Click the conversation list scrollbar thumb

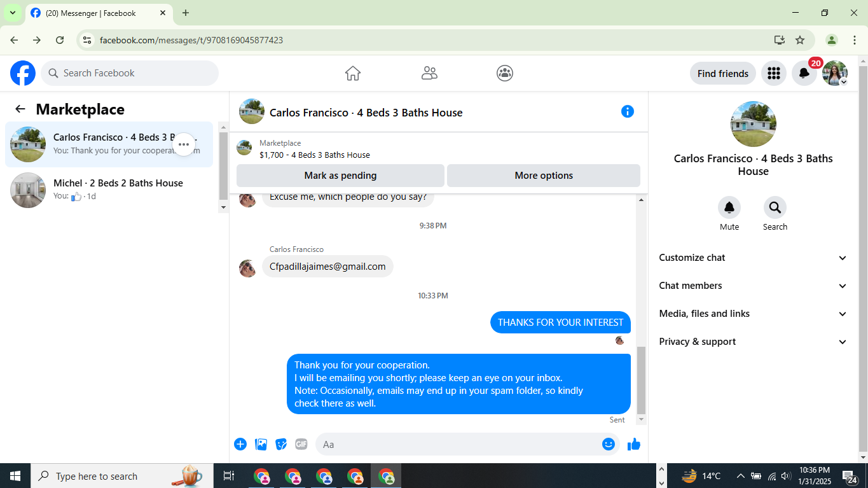point(223,167)
